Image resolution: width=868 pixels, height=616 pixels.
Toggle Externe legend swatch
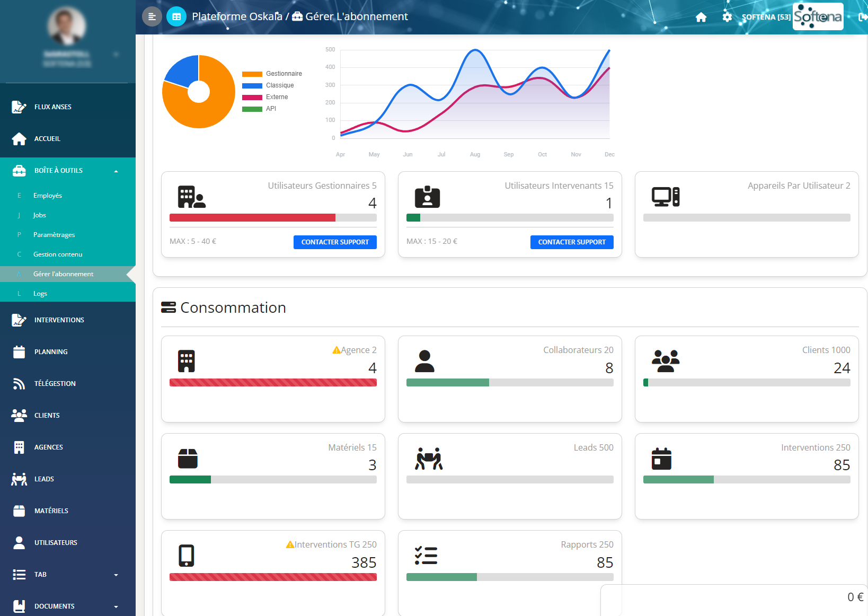(252, 98)
